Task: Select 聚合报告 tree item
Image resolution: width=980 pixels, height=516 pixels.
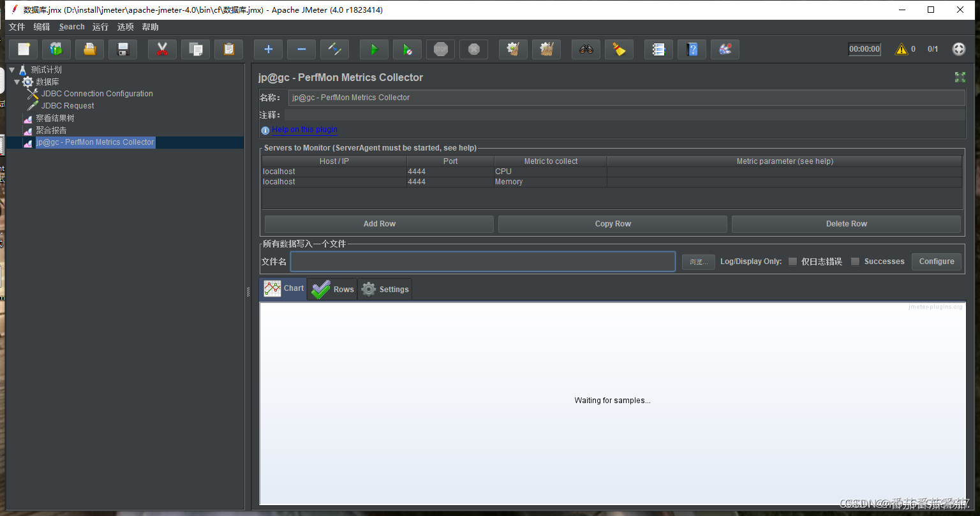Action: coord(51,130)
